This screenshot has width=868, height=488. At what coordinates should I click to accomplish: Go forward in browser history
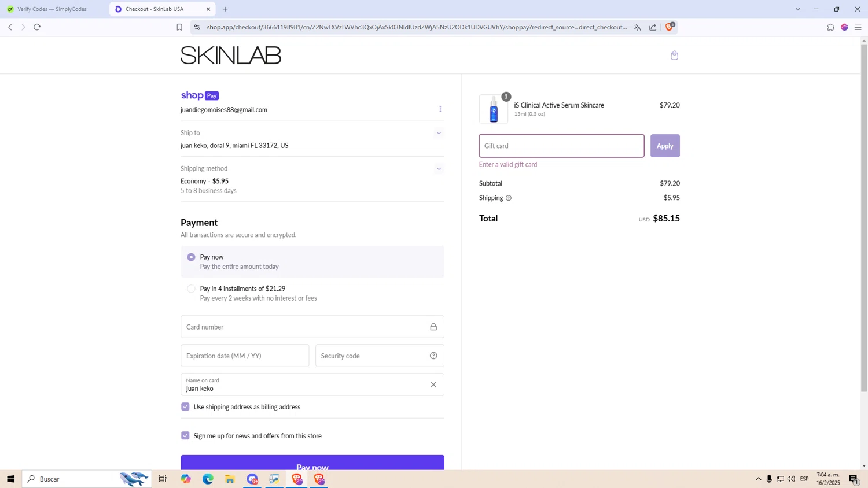[x=23, y=27]
